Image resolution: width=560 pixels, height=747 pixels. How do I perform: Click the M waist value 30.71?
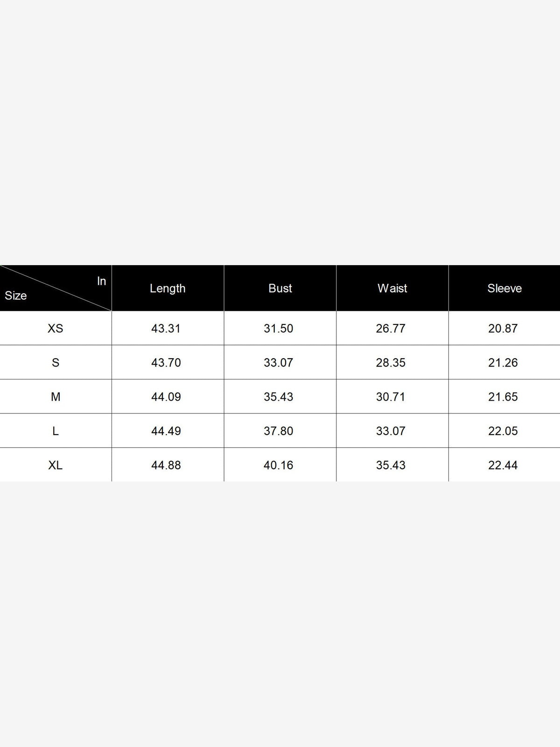pos(391,397)
